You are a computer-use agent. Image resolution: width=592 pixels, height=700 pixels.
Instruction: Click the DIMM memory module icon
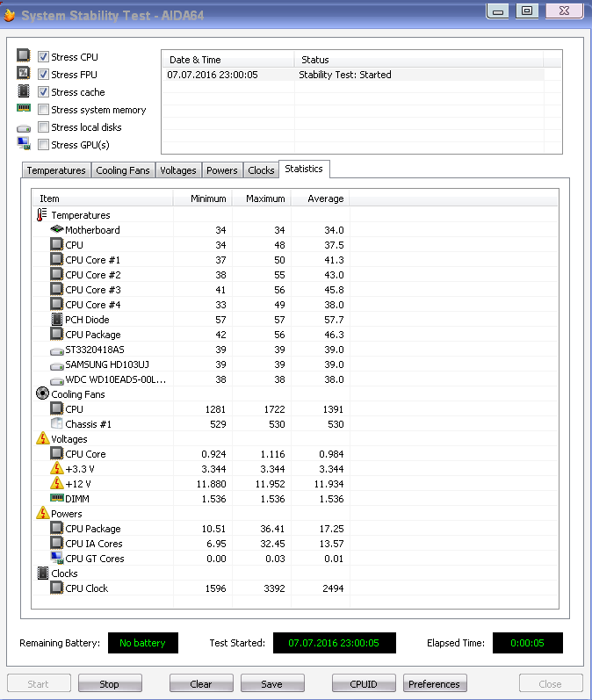pos(57,497)
